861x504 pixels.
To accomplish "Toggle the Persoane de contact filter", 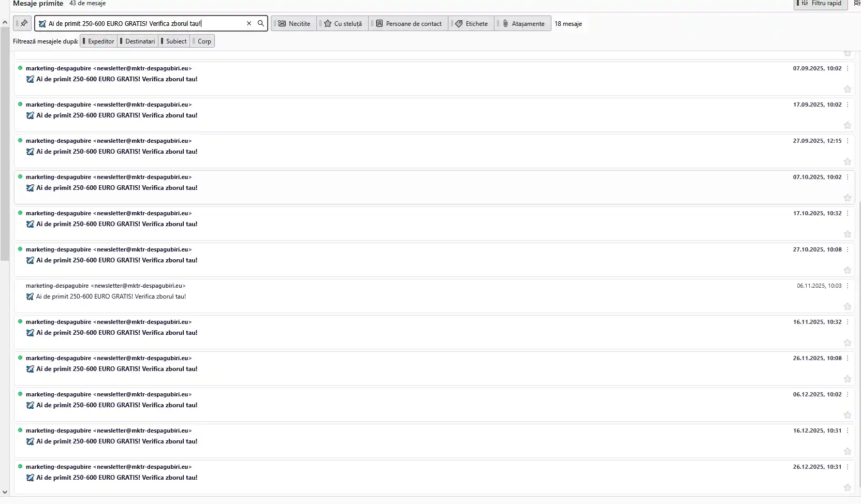I will pos(408,24).
